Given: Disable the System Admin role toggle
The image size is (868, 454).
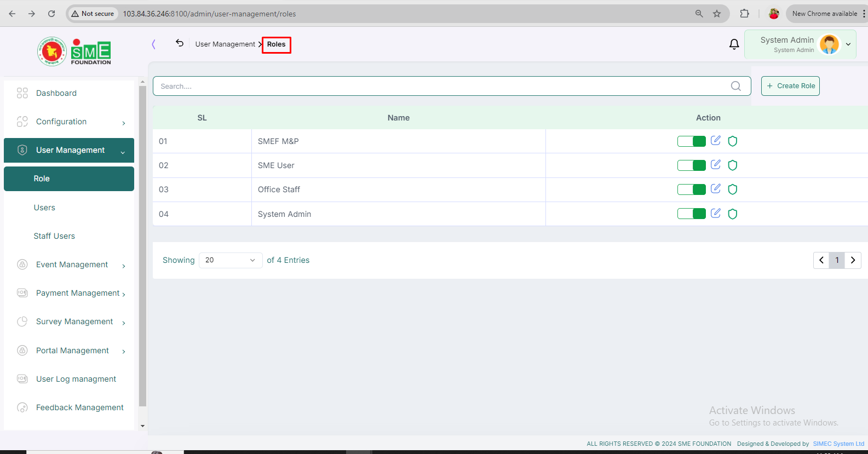Looking at the screenshot, I should (x=692, y=214).
